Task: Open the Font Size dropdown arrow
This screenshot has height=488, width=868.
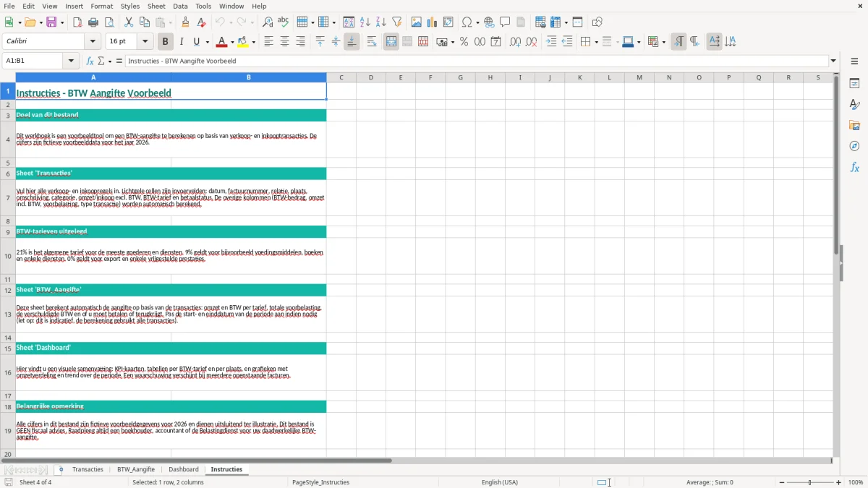Action: tap(145, 42)
